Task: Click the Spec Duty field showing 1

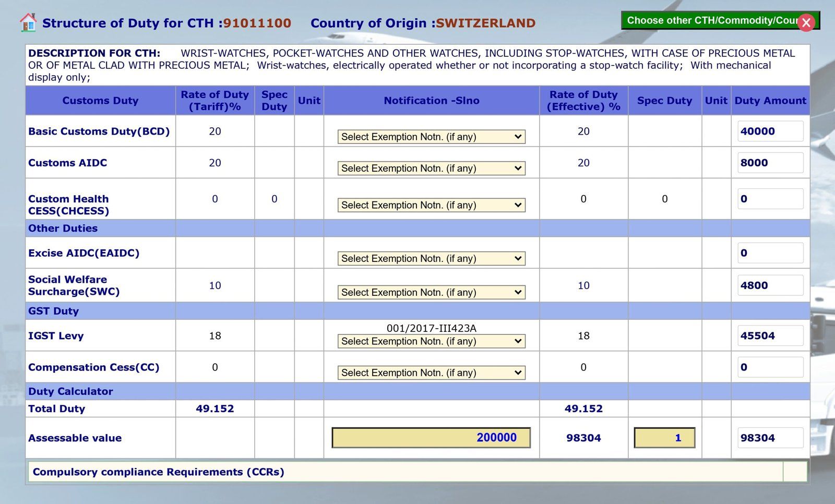Action: coord(664,437)
